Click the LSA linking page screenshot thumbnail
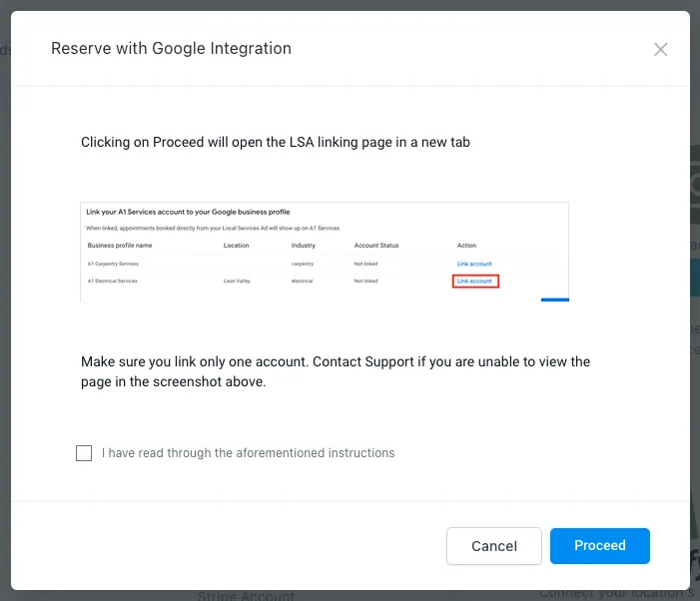The image size is (700, 601). pos(325,252)
